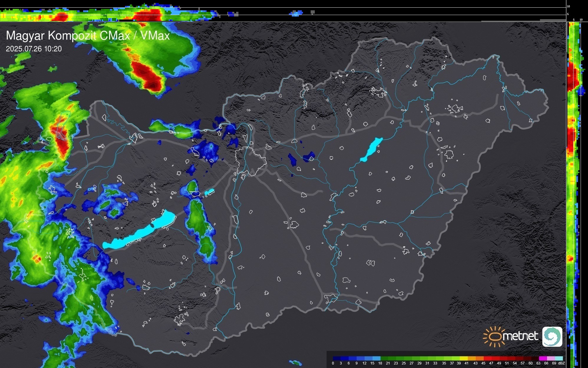Click the metnet wordmark text

(x=521, y=336)
